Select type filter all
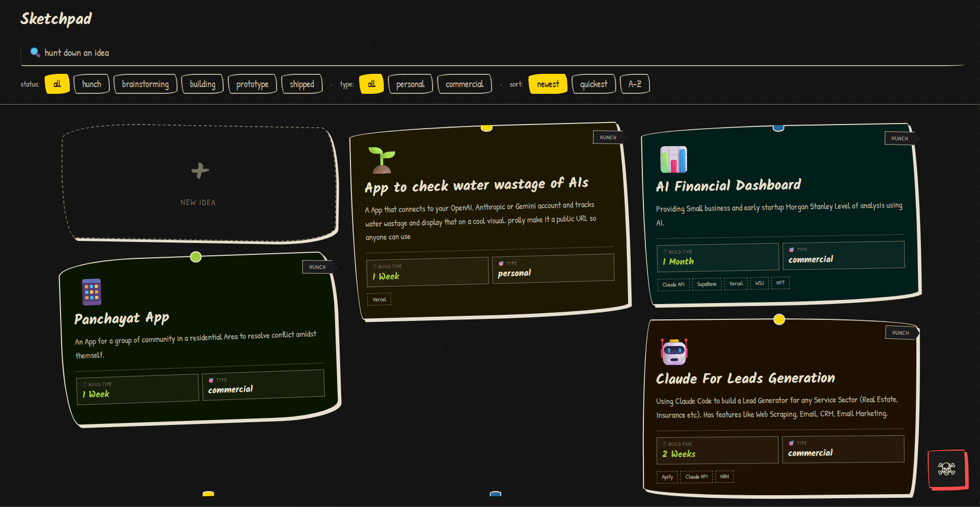This screenshot has height=507, width=980. (x=371, y=84)
